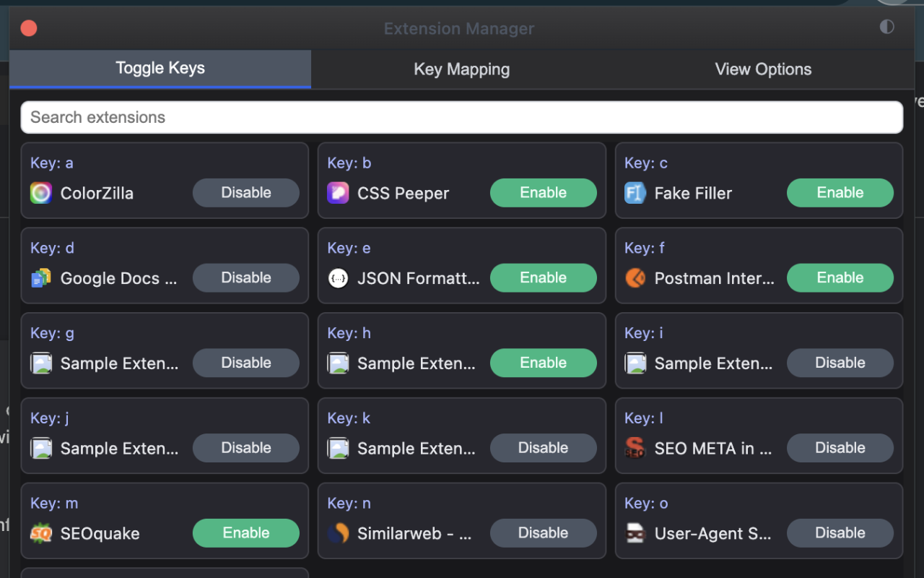924x578 pixels.
Task: Click the 'Key: o' label
Action: tap(646, 504)
